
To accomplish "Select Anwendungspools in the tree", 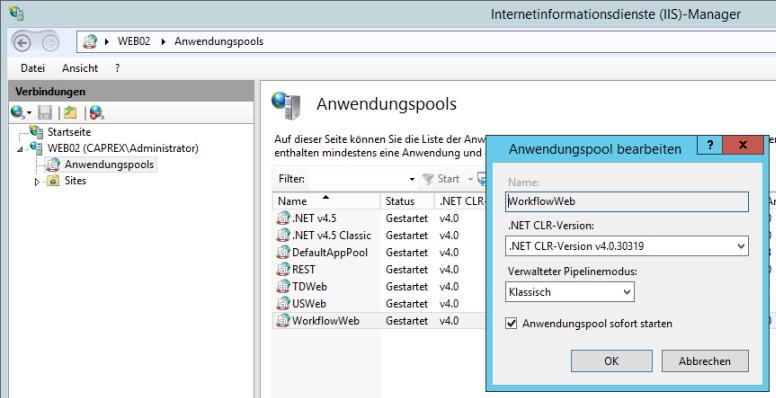I will (x=109, y=164).
